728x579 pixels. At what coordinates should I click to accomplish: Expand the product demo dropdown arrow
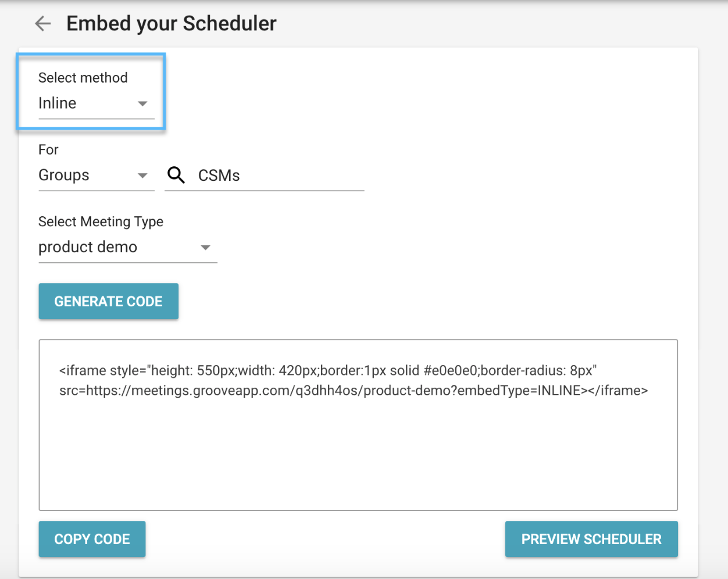coord(205,248)
